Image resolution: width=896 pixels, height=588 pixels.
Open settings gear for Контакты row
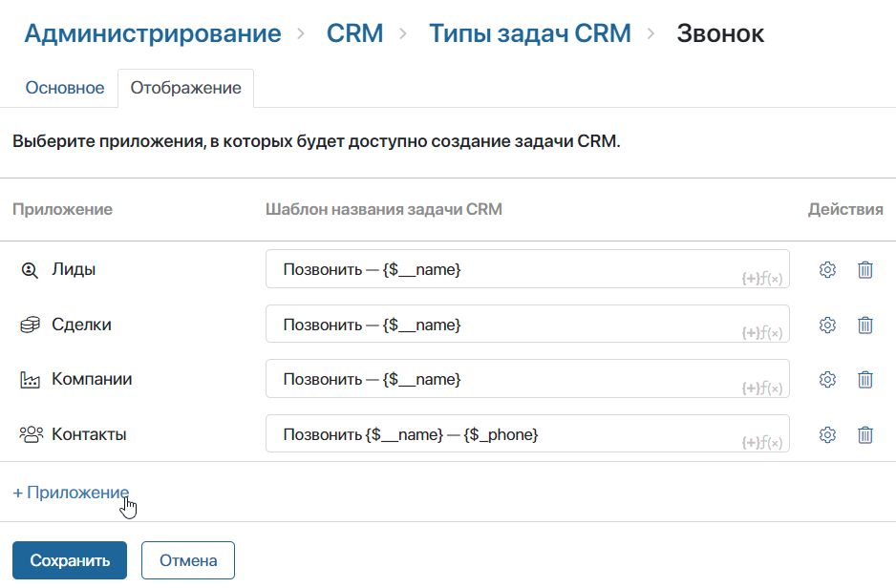827,435
